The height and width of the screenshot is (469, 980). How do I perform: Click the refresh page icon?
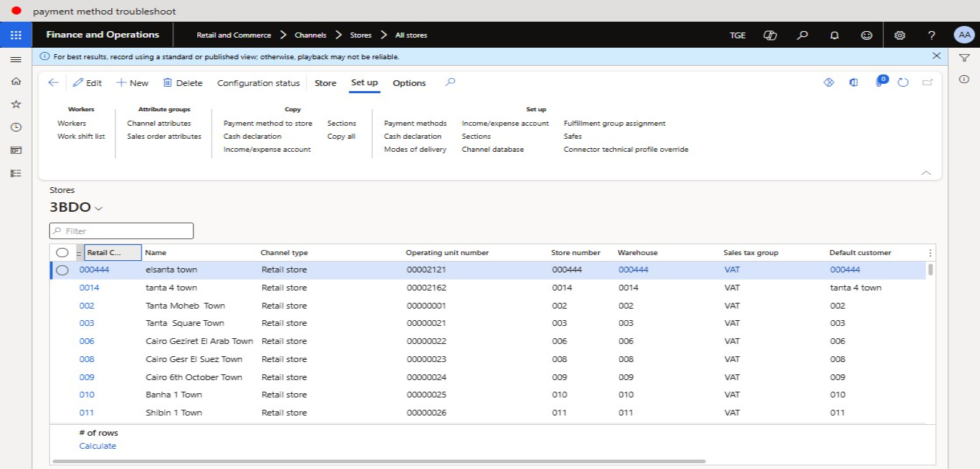[x=903, y=83]
